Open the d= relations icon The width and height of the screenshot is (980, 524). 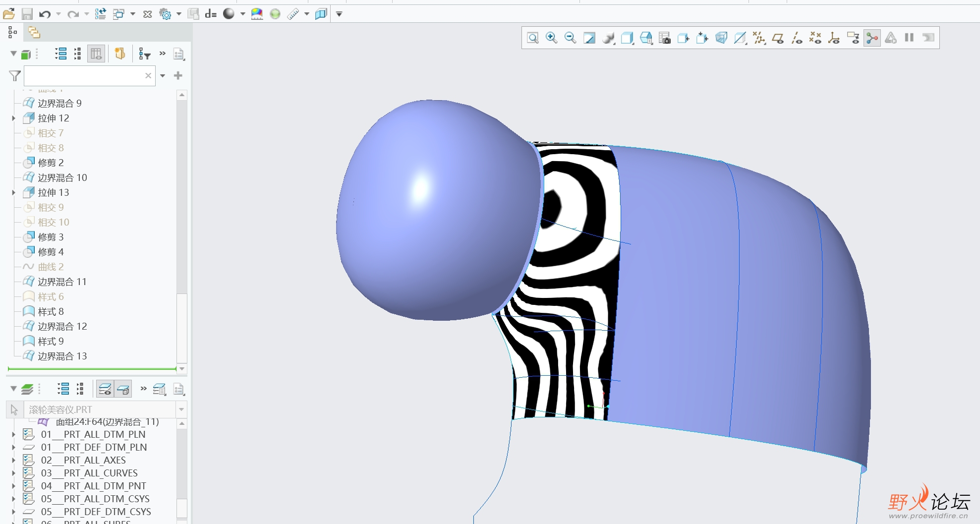[x=211, y=14]
